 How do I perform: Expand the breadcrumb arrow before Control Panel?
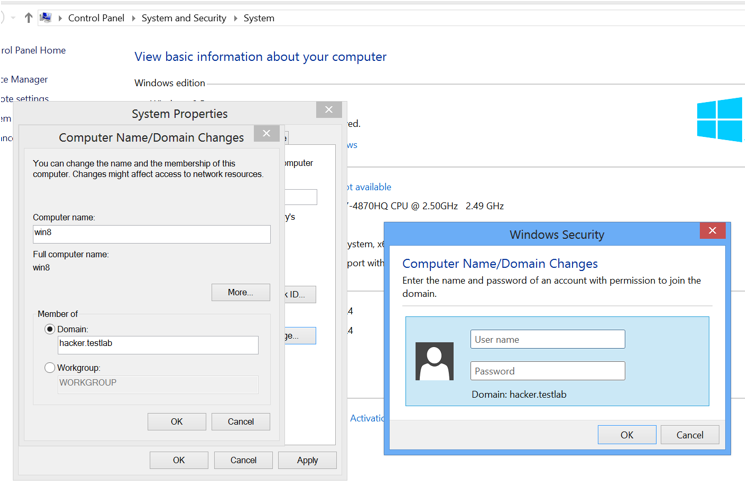pos(60,19)
